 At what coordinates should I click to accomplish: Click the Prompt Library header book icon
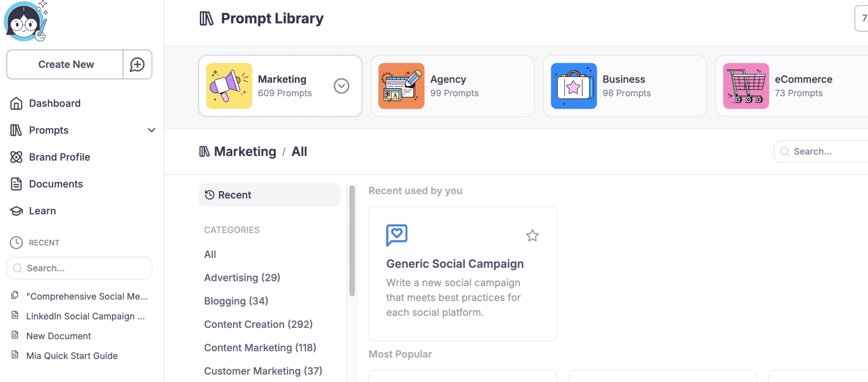(207, 19)
